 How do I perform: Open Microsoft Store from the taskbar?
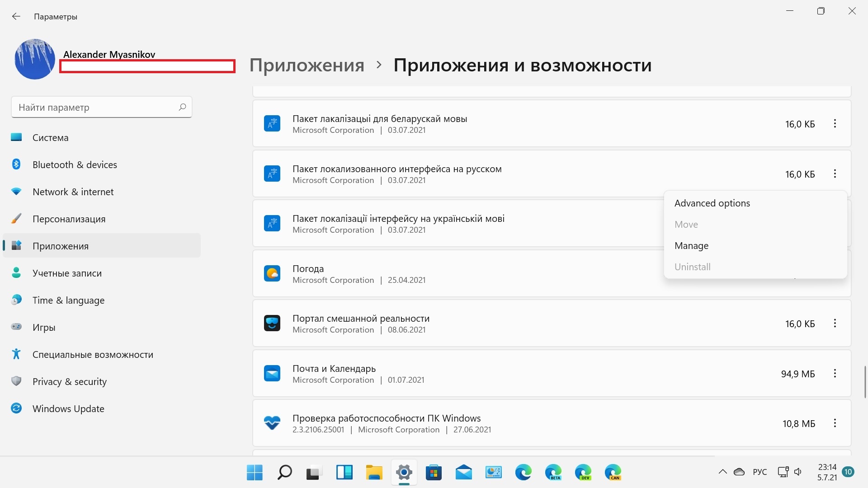434,472
